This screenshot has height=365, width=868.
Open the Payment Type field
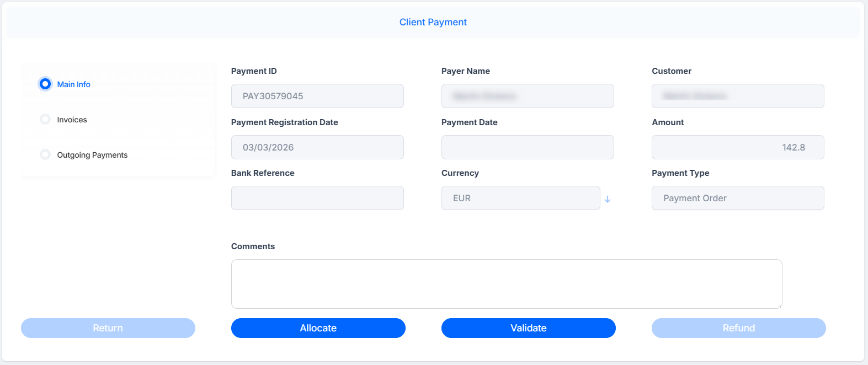(738, 198)
